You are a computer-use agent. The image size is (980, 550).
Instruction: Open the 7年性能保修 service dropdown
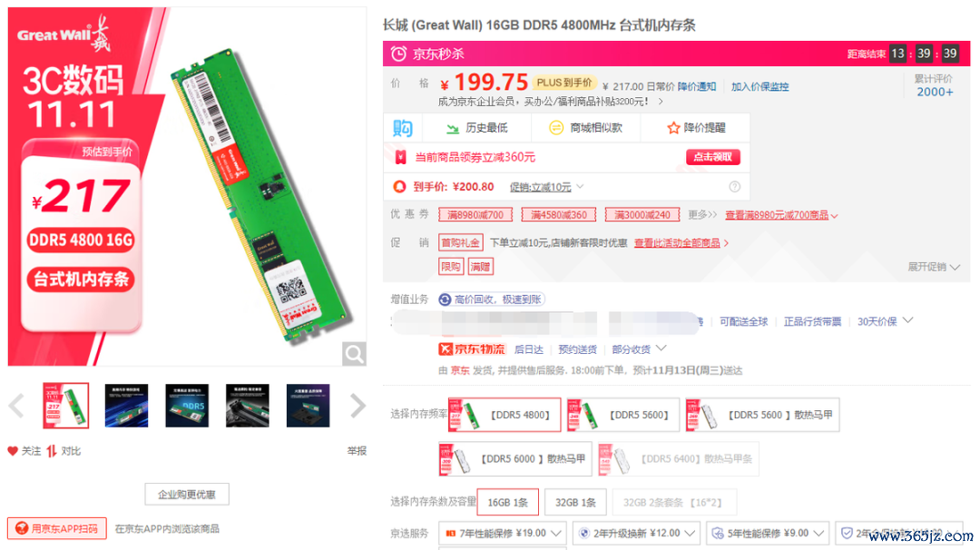click(503, 533)
